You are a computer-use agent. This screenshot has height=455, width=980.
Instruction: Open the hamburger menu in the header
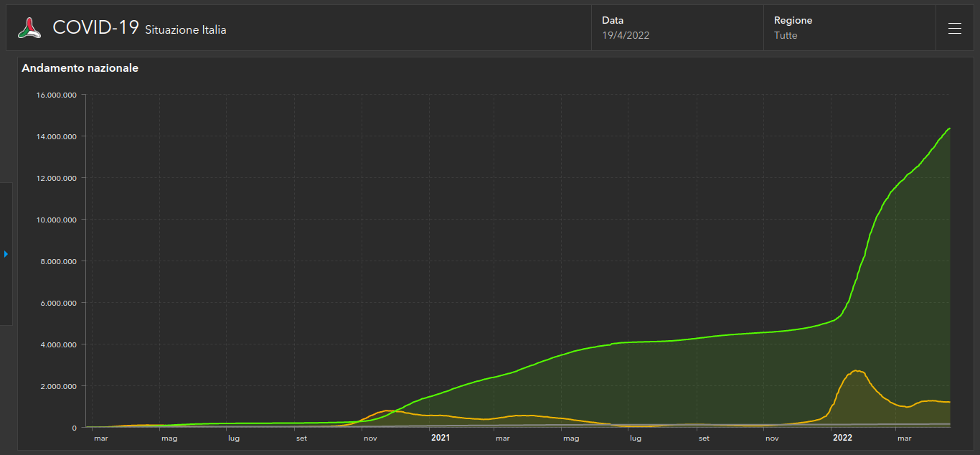click(954, 29)
